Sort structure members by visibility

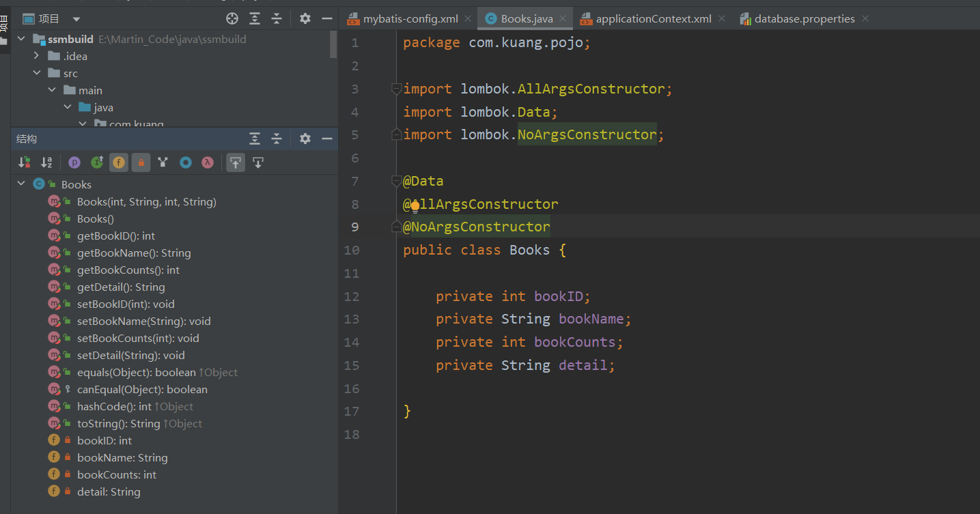pos(25,162)
